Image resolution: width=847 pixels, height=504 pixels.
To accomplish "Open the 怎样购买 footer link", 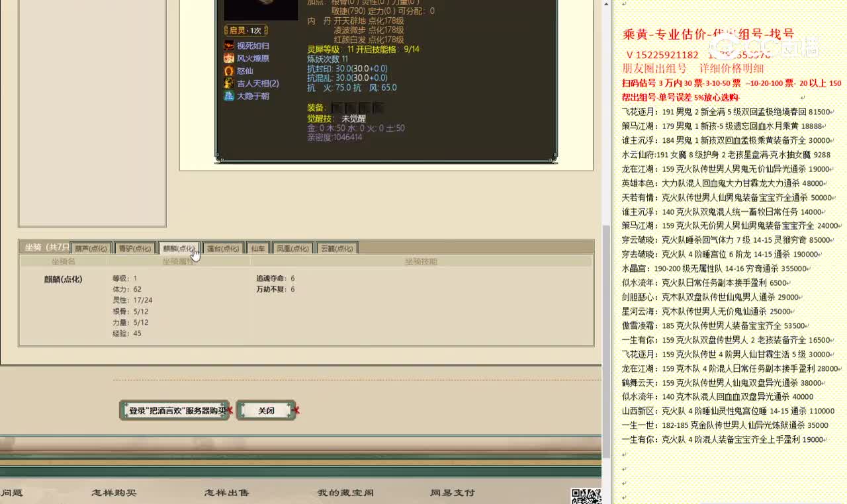I will pos(114,493).
